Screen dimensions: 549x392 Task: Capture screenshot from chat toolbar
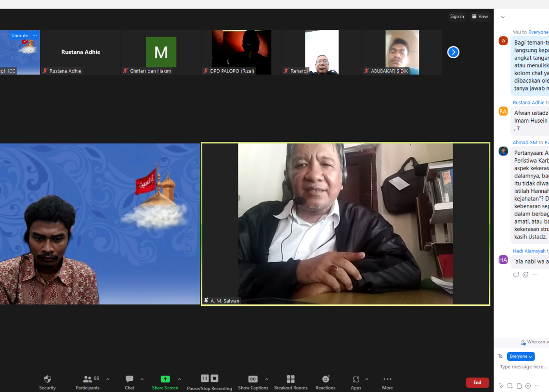click(510, 386)
